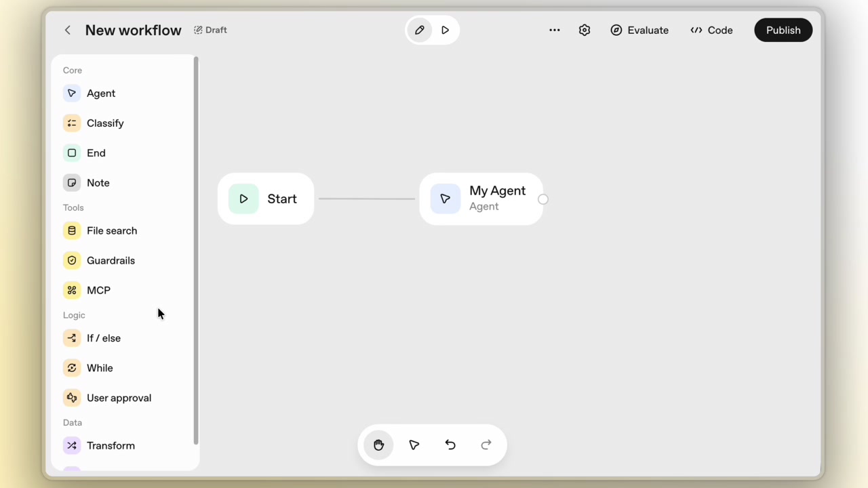Image resolution: width=868 pixels, height=488 pixels.
Task: Switch to preview run mode
Action: click(445, 30)
